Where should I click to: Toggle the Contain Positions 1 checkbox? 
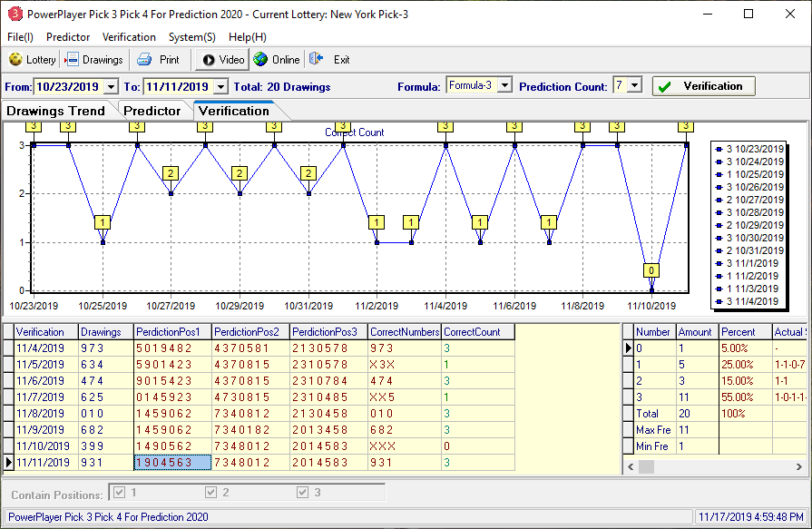click(119, 492)
